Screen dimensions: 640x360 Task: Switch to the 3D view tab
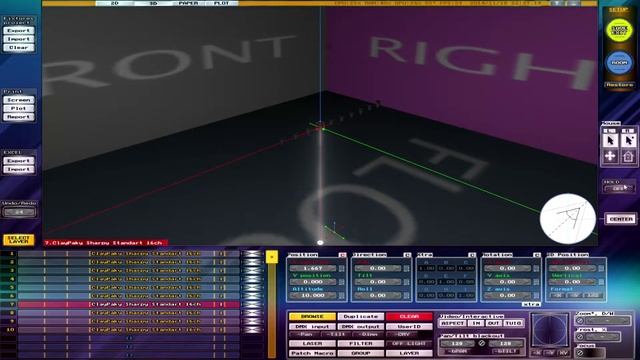coord(153,3)
